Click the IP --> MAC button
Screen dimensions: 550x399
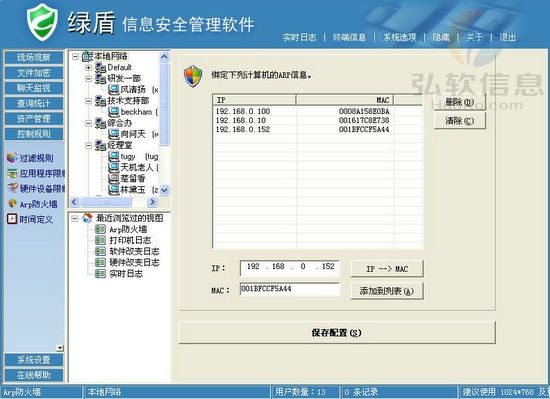click(x=387, y=269)
